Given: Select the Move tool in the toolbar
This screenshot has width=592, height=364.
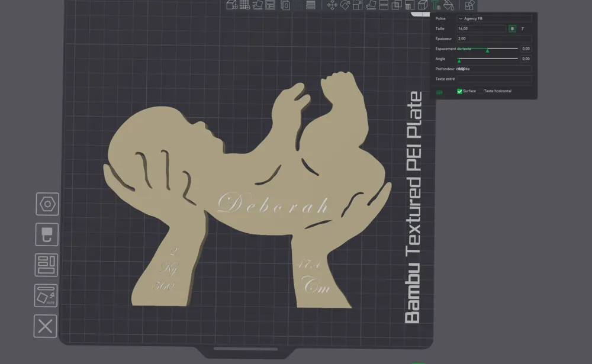Looking at the screenshot, I should tap(332, 7).
